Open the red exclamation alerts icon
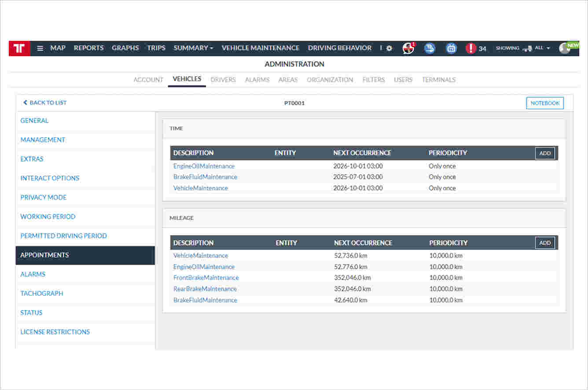 [x=471, y=48]
